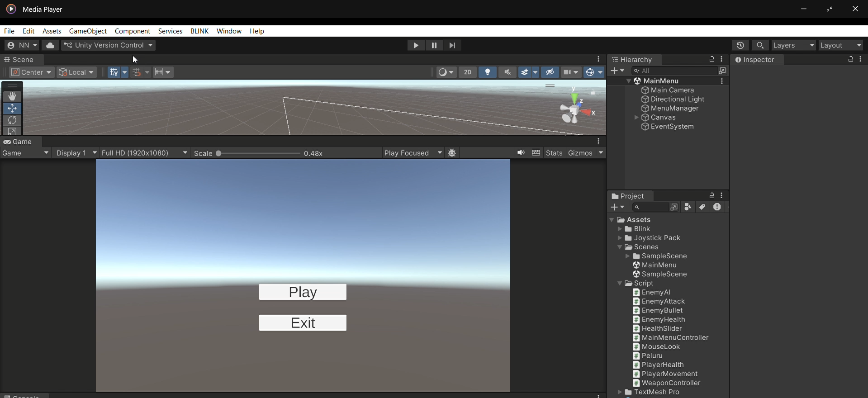The height and width of the screenshot is (398, 868).
Task: Toggle 2D mode in Scene view
Action: pyautogui.click(x=467, y=72)
